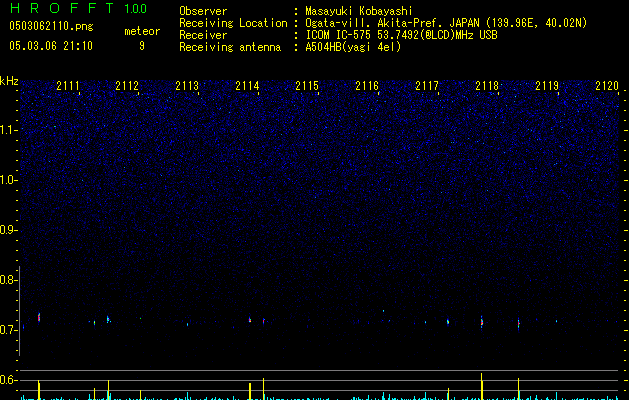The height and width of the screenshot is (400, 629).
Task: Select the observer name Masayuki Kobayashi
Action: [359, 11]
